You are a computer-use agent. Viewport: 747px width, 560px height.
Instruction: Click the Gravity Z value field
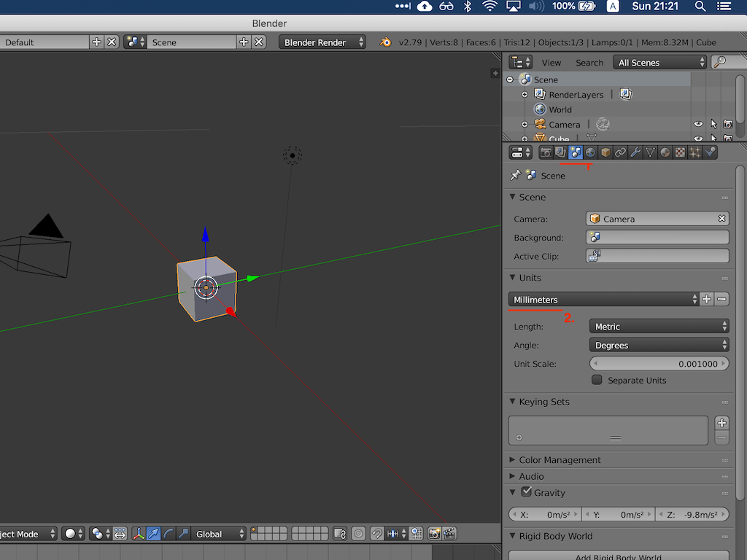point(692,514)
